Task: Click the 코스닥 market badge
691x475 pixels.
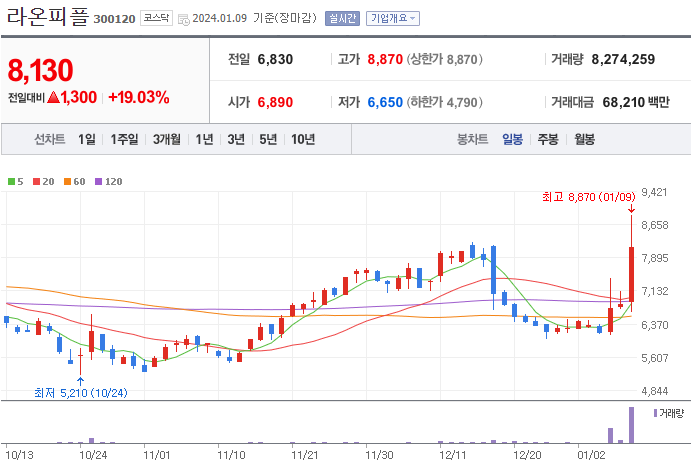Action: (x=156, y=18)
